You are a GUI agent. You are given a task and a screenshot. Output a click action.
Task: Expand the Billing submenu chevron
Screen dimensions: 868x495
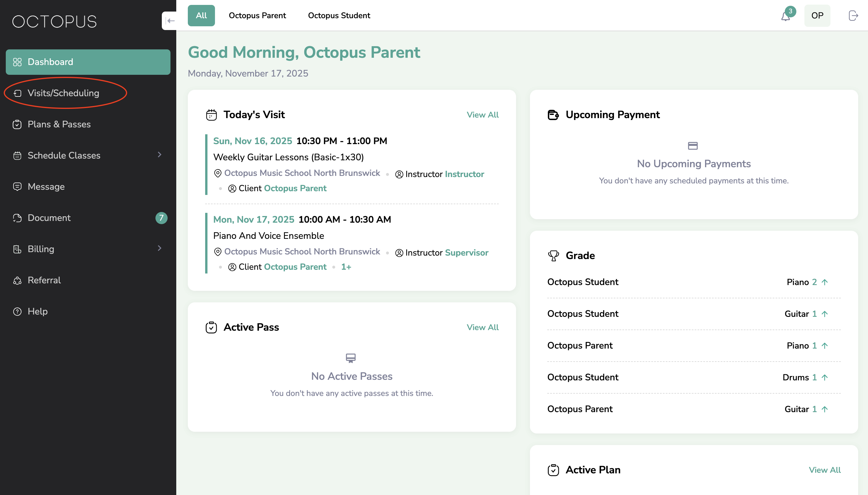[x=159, y=249]
